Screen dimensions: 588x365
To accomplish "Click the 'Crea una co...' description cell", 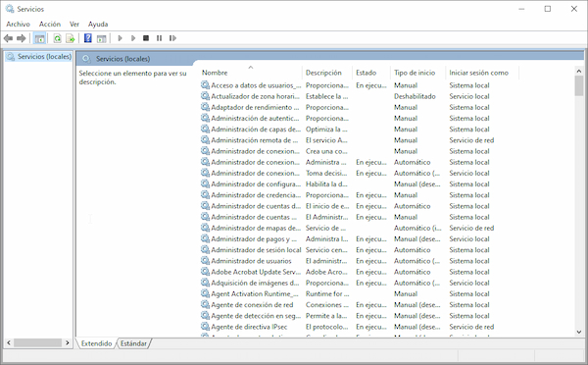I will pyautogui.click(x=326, y=151).
